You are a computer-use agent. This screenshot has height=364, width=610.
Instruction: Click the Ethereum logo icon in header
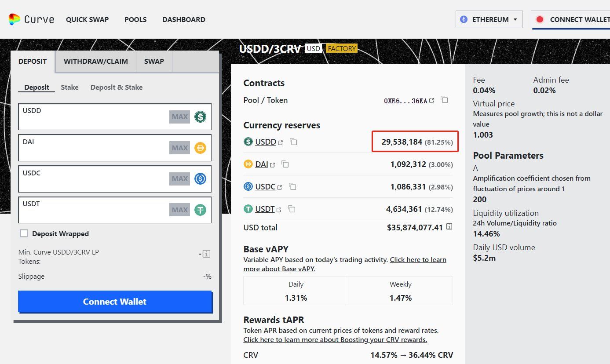coord(464,19)
